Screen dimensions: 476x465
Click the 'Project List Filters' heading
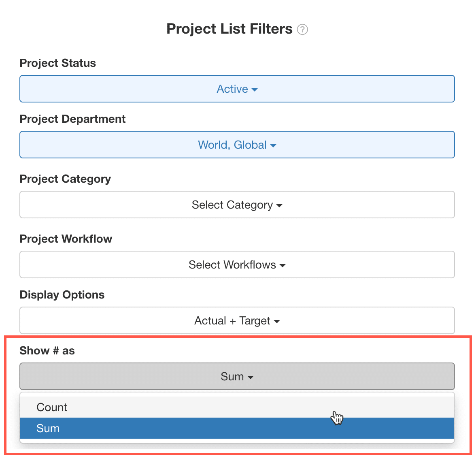[x=229, y=29]
